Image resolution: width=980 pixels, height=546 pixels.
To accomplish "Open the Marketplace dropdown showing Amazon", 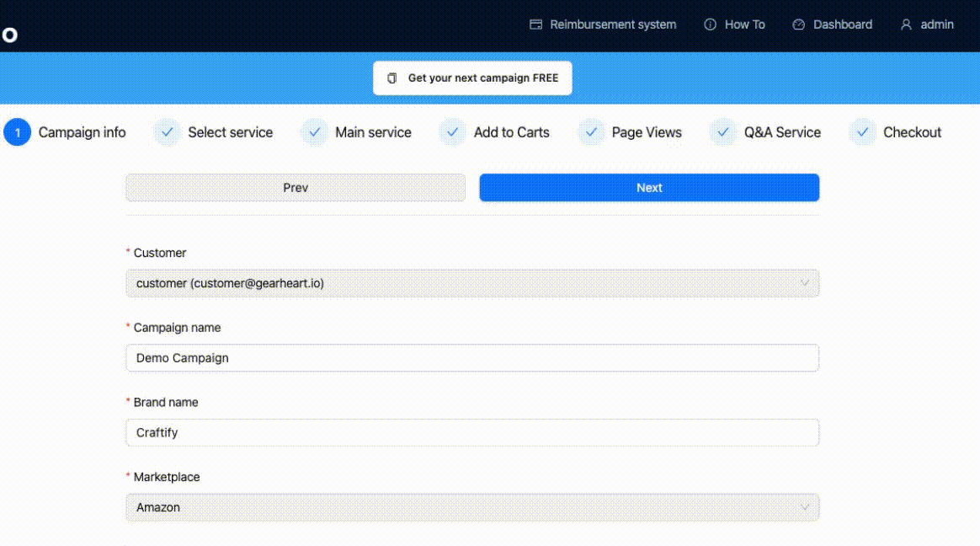I will coord(472,507).
